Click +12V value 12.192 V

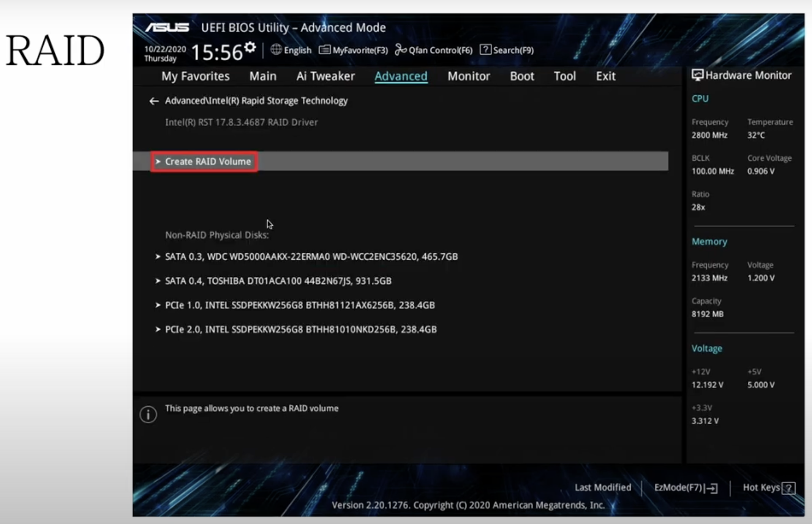pos(708,385)
